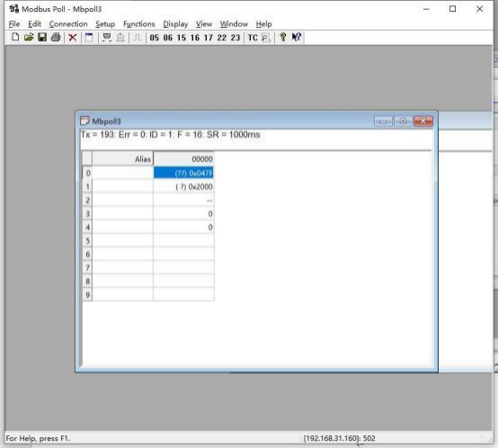Image resolution: width=498 pixels, height=448 pixels.
Task: Click the For Help, press F1 text
Action: (38, 438)
